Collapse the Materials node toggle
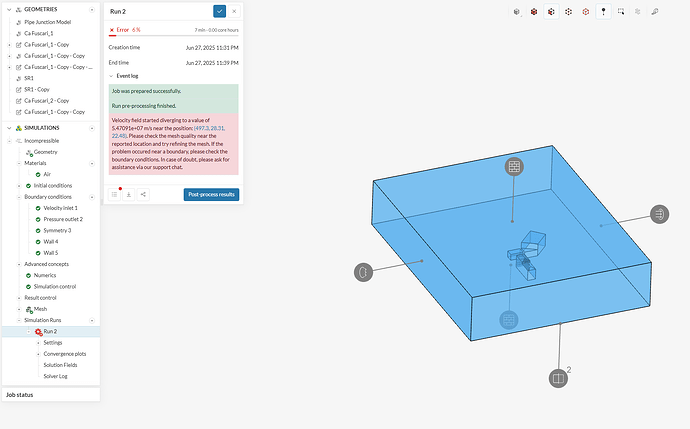This screenshot has height=429, width=690. click(x=19, y=163)
